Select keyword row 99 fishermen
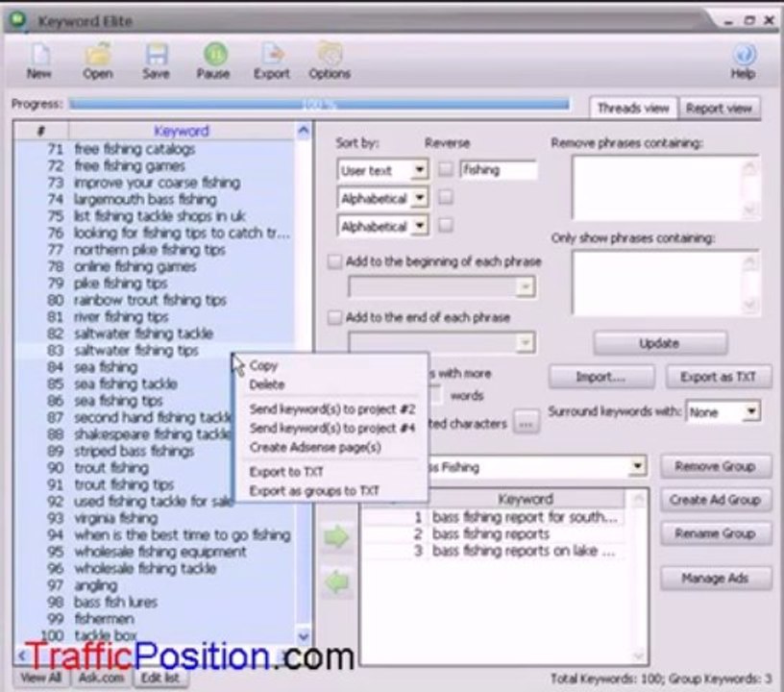Image resolution: width=784 pixels, height=692 pixels. coord(155,619)
